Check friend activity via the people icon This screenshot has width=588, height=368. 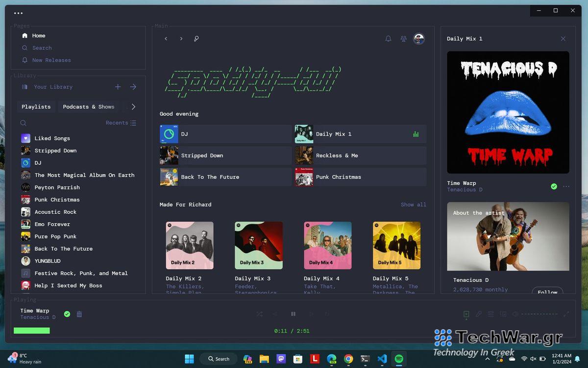point(403,38)
